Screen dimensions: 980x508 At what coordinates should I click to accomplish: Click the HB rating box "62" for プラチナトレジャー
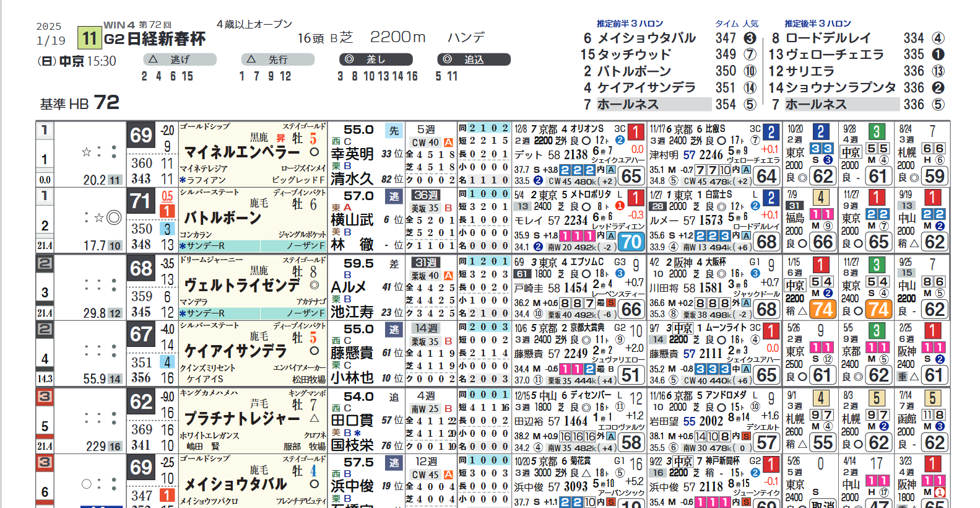tap(141, 403)
